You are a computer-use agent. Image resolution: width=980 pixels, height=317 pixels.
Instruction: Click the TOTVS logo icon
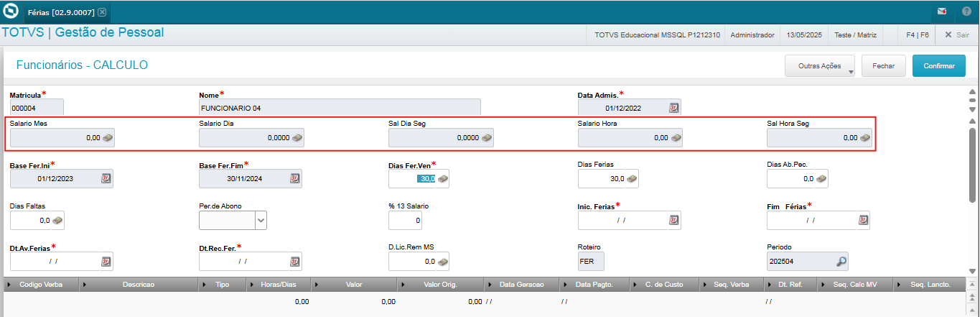(x=11, y=11)
